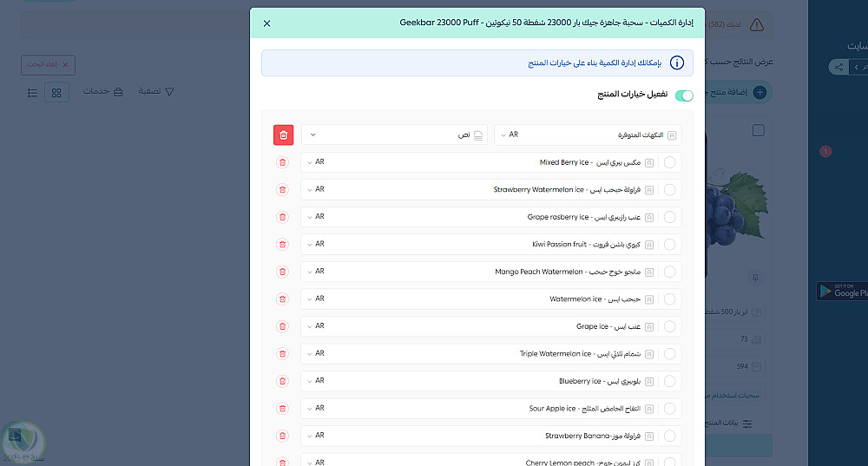The width and height of the screenshot is (868, 466).
Task: Click the share icon in the sidebar
Action: pos(839,67)
